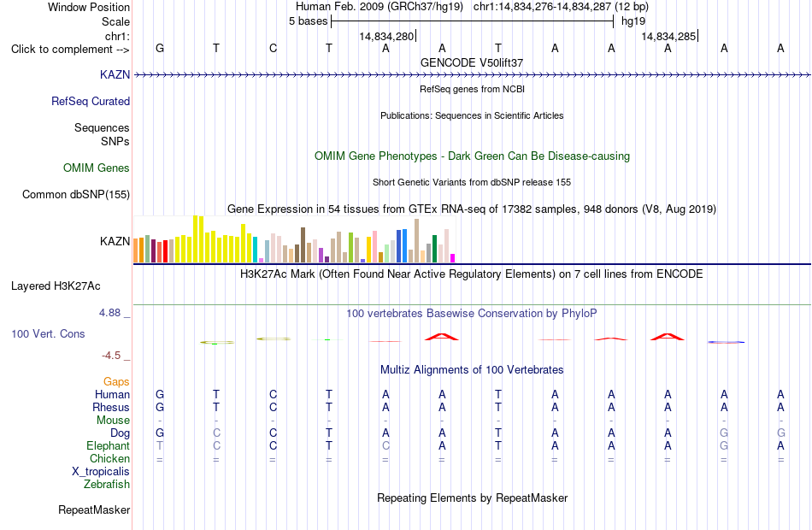
Task: Click the 4.88 PhyloP upper scale value
Action: coord(109,313)
